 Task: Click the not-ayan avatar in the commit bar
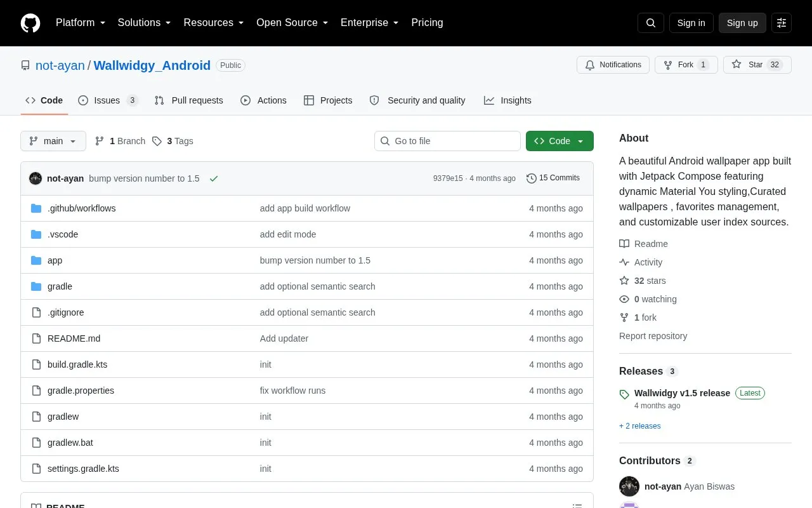36,178
